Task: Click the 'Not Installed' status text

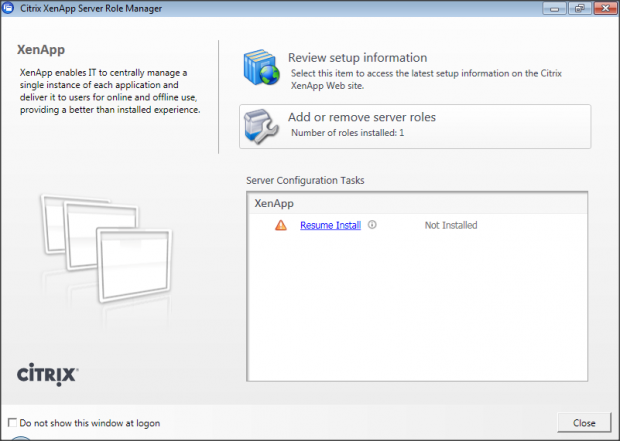Action: [x=451, y=225]
